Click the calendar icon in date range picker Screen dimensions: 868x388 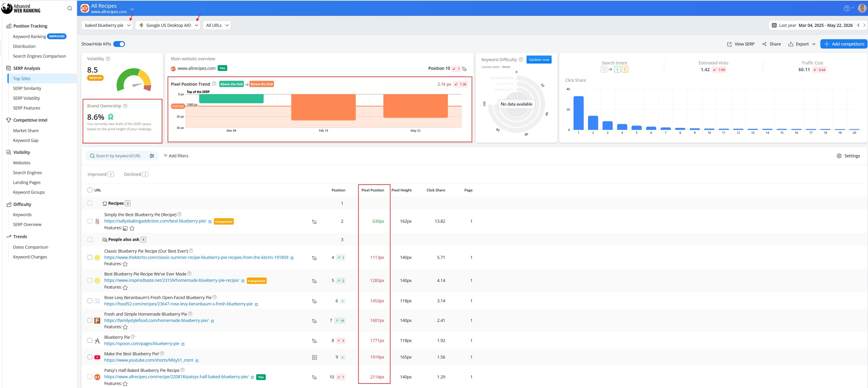coord(774,25)
